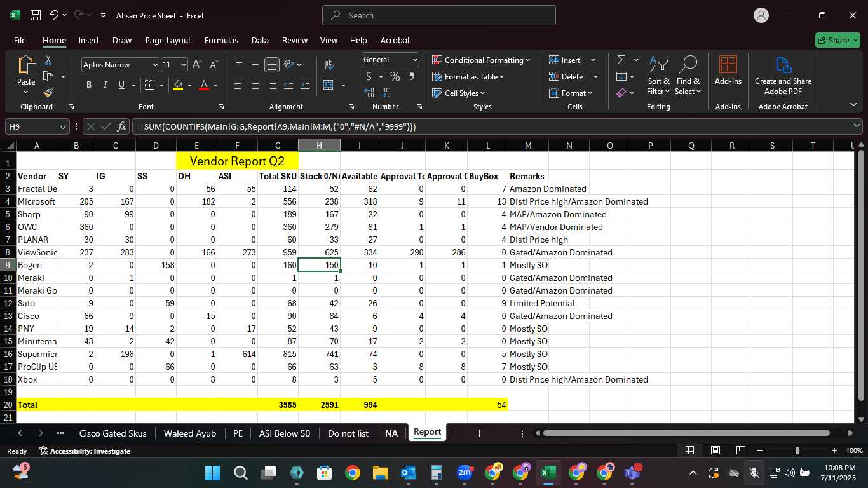Add a new sheet with plus button

tap(479, 433)
